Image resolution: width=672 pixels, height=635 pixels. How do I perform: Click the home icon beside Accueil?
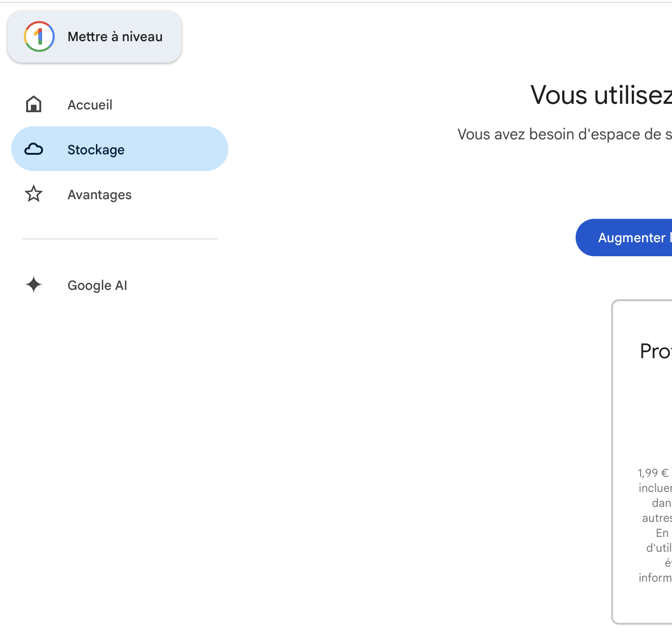tap(34, 104)
